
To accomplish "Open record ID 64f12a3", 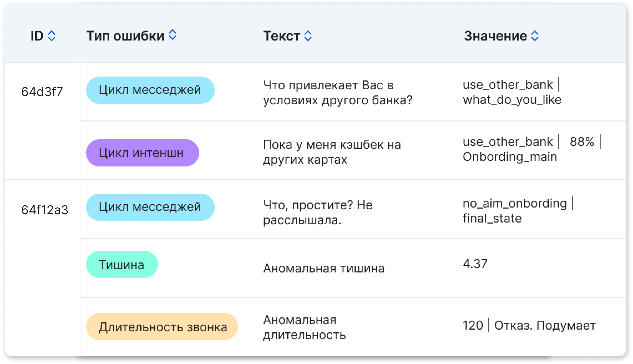I will [45, 210].
